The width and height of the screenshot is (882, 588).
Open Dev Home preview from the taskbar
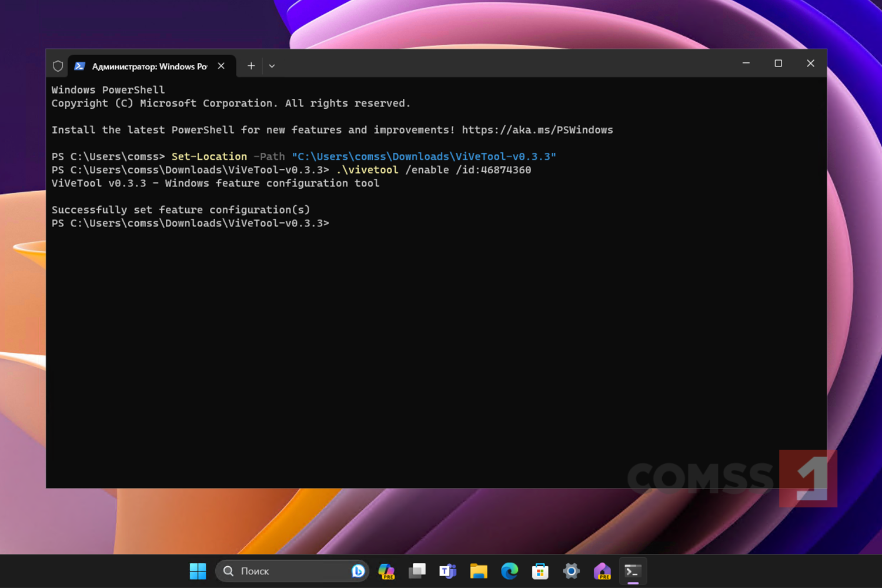point(602,571)
